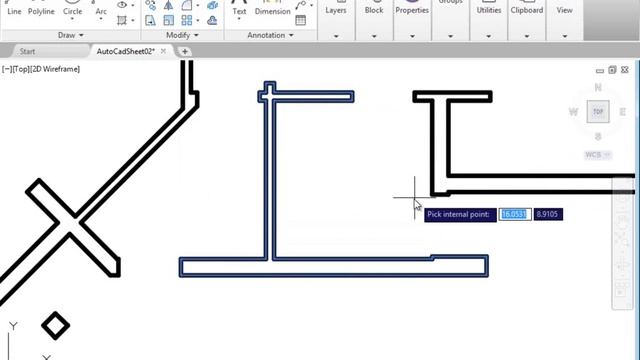
Task: Select the Scale tool icon
Action: [x=168, y=20]
